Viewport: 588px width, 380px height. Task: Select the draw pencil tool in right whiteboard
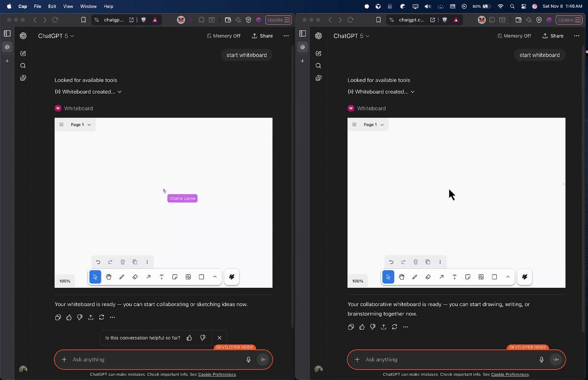[415, 277]
